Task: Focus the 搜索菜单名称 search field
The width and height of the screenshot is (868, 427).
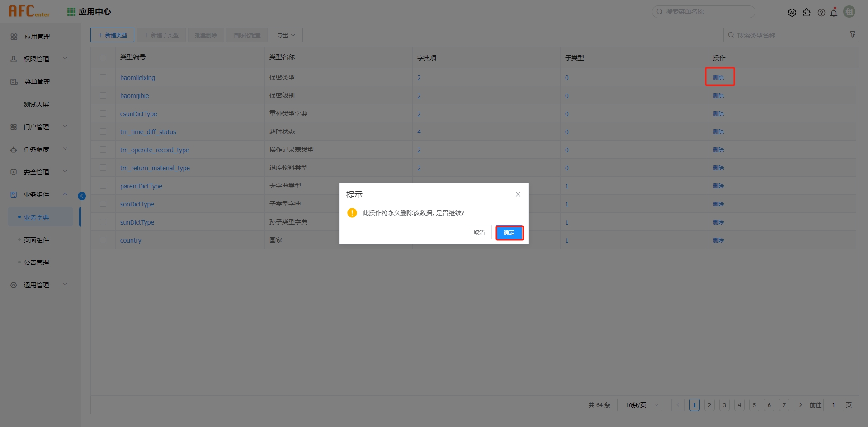Action: pos(703,12)
